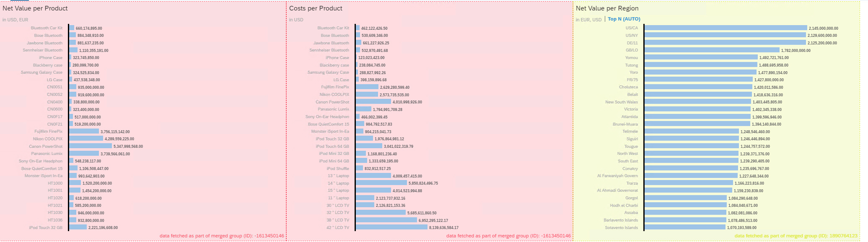This screenshot has width=868, height=242.
Task: Select the iPod Shuffle cost bar
Action: pyautogui.click(x=359, y=168)
